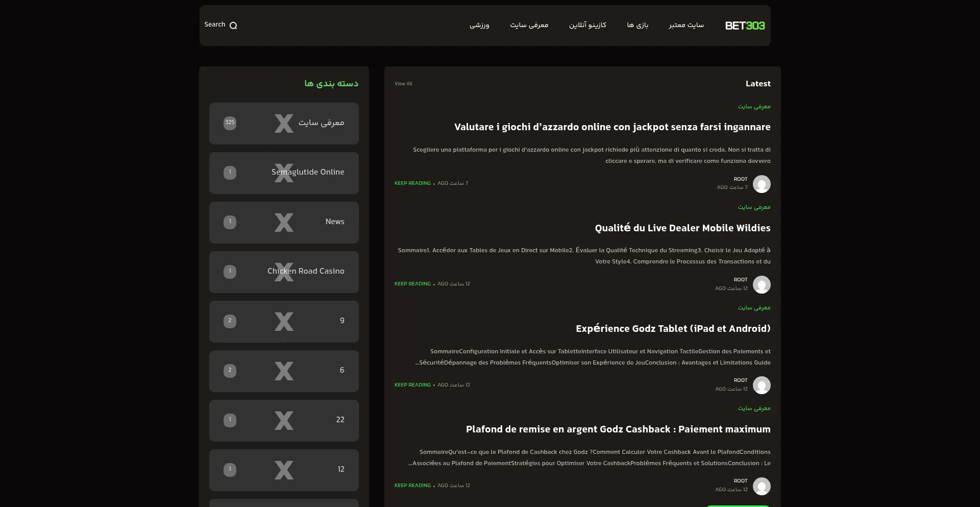Click ROOT author name on Expérience Godz Tablet post
The image size is (980, 507).
click(741, 380)
